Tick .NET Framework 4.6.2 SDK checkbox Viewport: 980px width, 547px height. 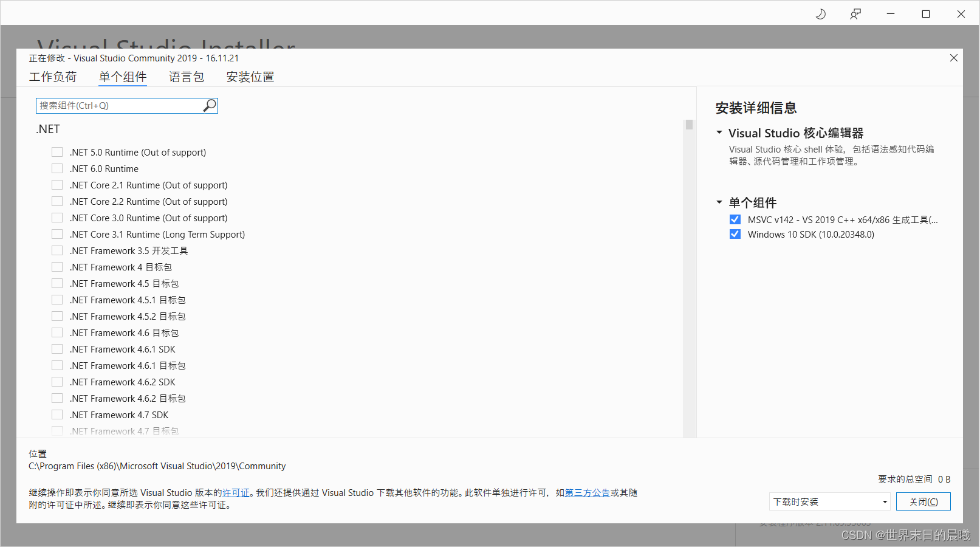click(x=57, y=382)
